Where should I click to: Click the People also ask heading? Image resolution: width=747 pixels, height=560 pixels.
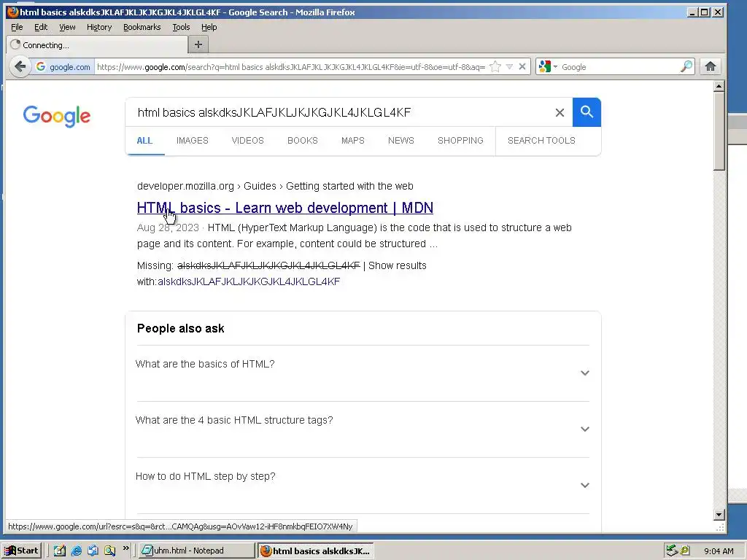181,329
